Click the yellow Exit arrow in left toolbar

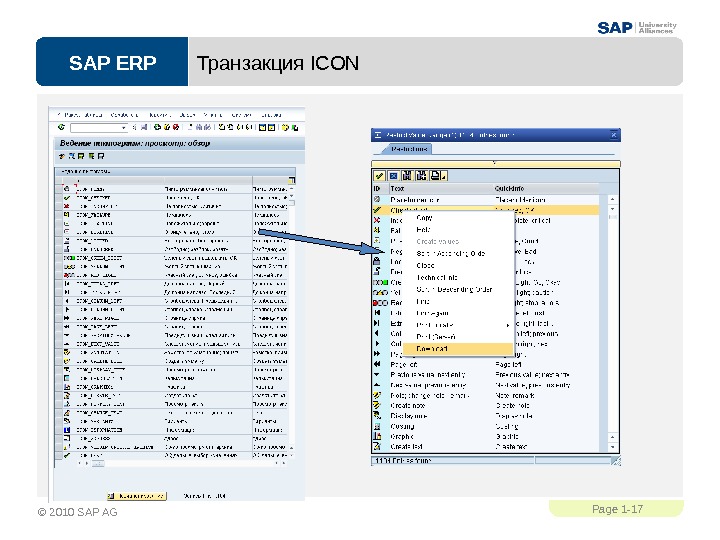coord(166,127)
